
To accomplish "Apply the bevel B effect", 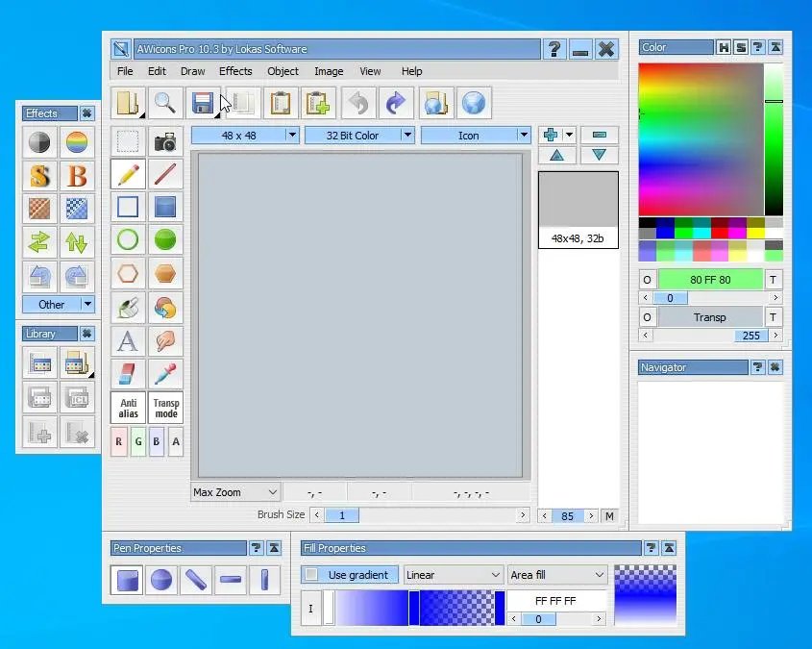I will point(77,176).
